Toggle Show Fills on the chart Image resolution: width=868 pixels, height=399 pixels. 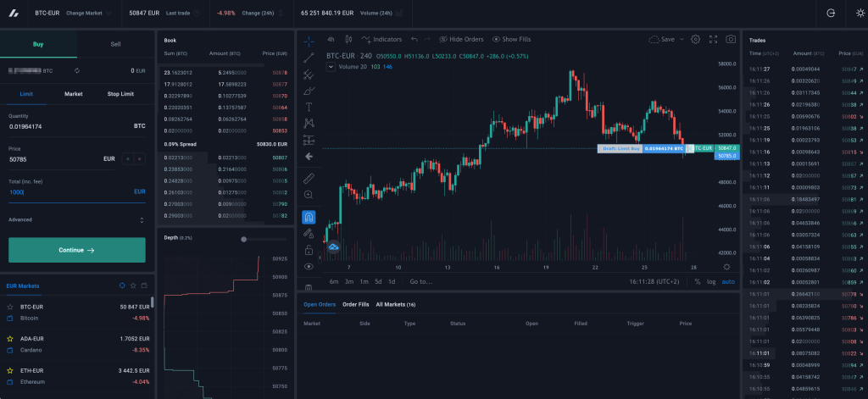click(x=511, y=39)
